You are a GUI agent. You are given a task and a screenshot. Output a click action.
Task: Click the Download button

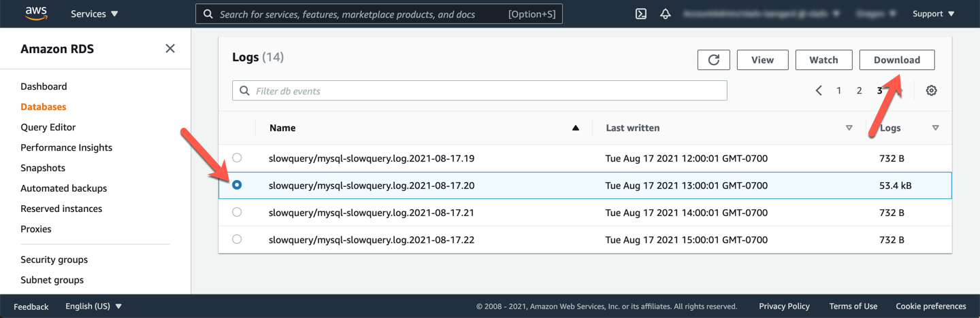(x=896, y=60)
